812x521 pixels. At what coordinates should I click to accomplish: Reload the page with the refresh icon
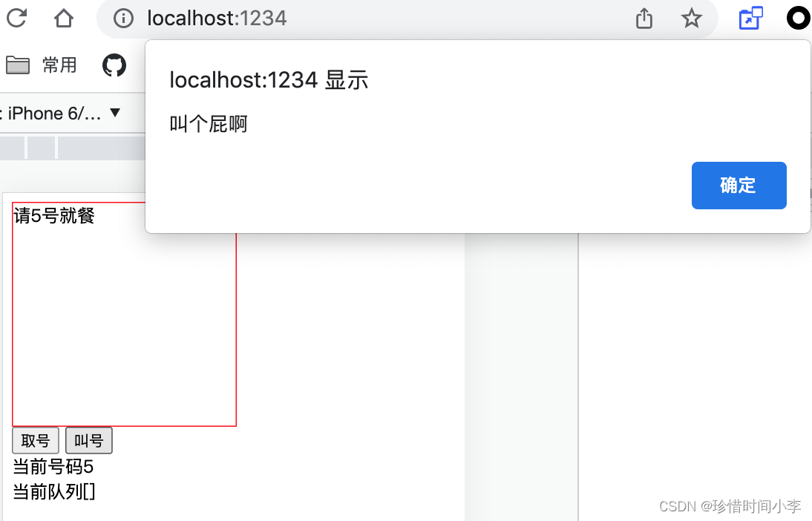[16, 18]
